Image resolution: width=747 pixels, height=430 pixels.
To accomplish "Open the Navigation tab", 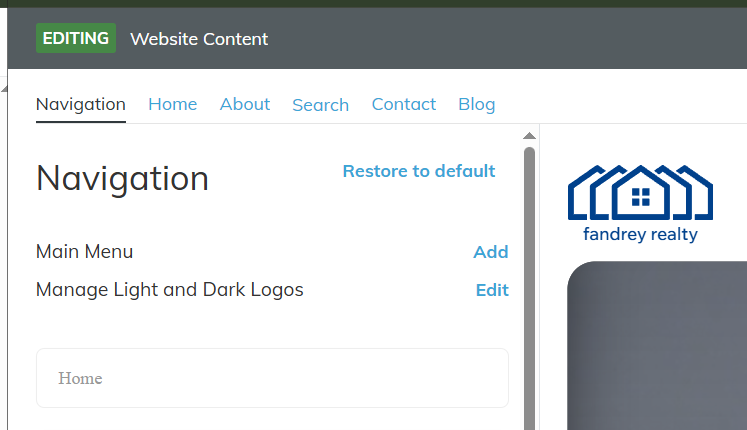I will (81, 104).
